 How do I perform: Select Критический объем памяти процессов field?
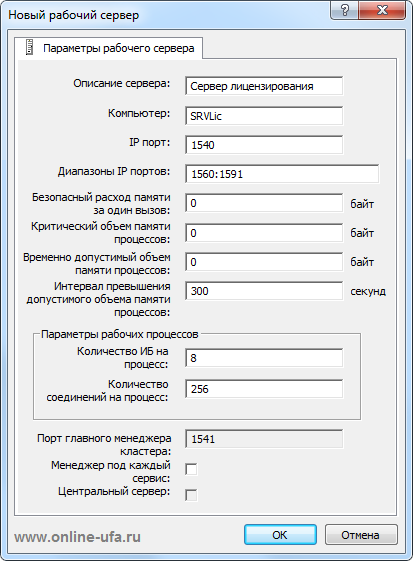(264, 233)
